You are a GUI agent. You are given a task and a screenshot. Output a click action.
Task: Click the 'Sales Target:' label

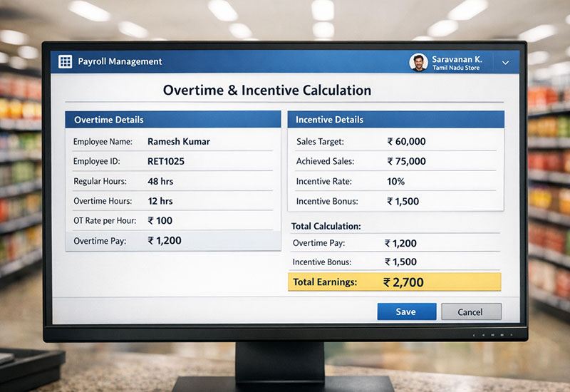320,141
